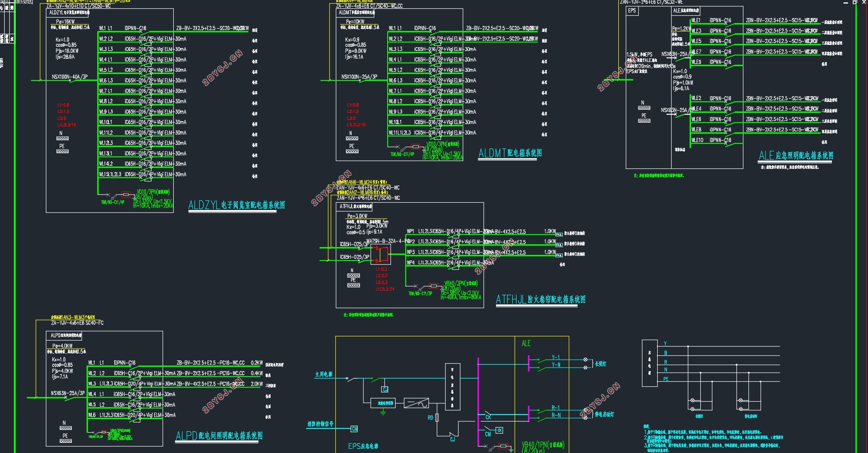Image resolution: width=868 pixels, height=453 pixels.
Task: Select the ALE emergency lighting title
Action: tap(796, 155)
